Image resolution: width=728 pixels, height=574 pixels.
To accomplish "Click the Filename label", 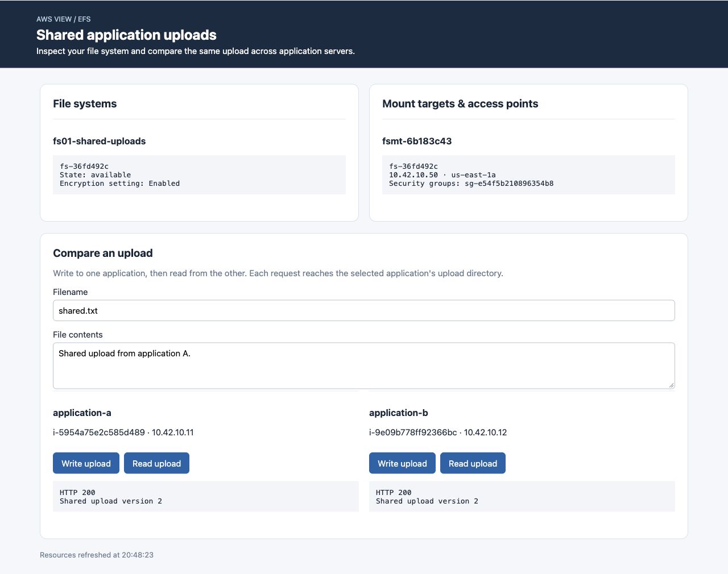I will pos(71,292).
